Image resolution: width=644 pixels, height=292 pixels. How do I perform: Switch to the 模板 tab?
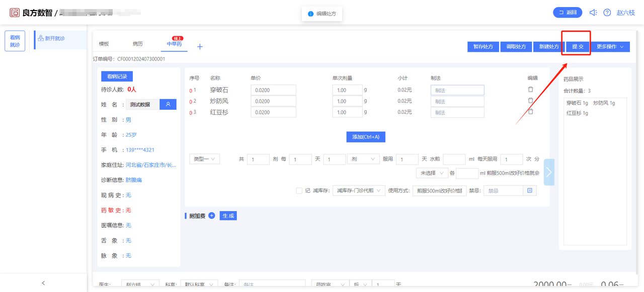coord(104,44)
